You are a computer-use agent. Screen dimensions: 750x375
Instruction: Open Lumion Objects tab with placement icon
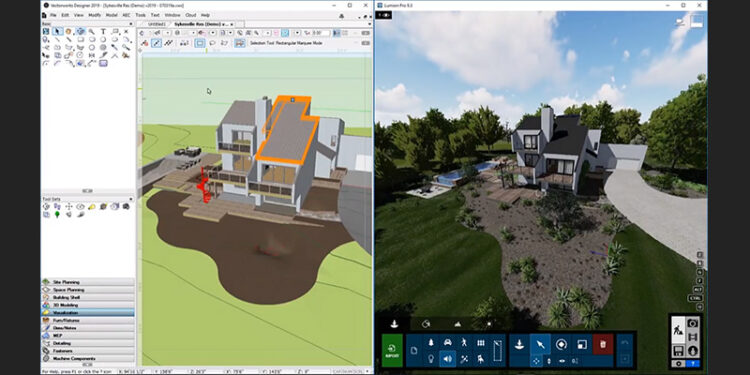tap(394, 324)
